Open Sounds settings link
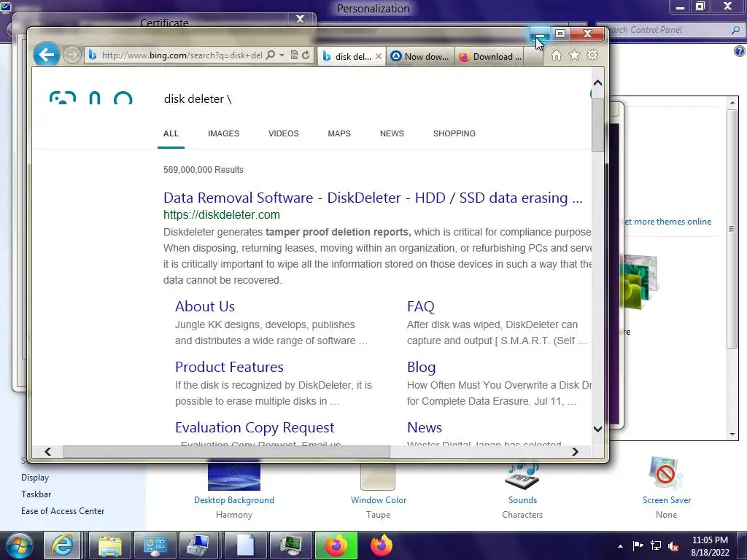 [x=522, y=500]
